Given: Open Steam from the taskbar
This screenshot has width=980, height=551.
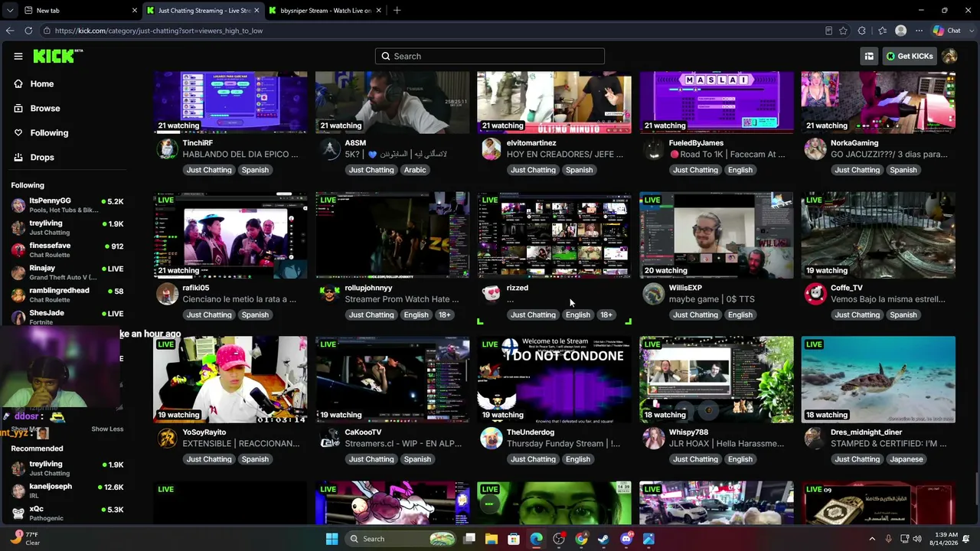Looking at the screenshot, I should 603,539.
